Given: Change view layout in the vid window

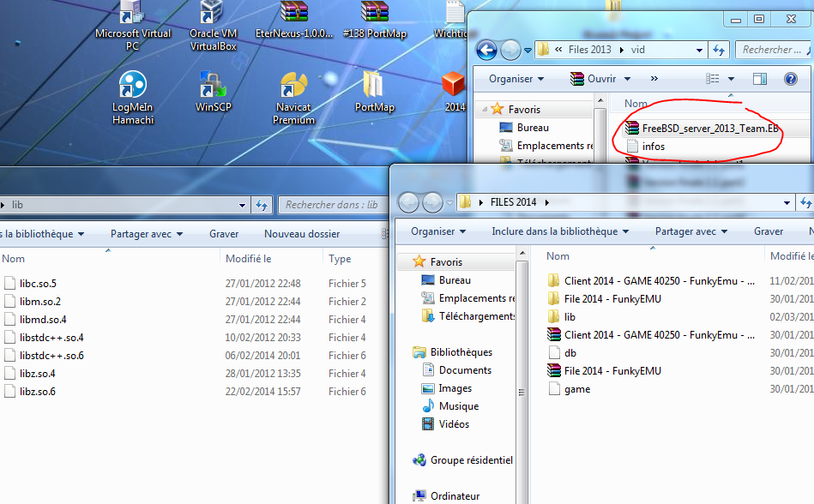Looking at the screenshot, I should pyautogui.click(x=712, y=79).
